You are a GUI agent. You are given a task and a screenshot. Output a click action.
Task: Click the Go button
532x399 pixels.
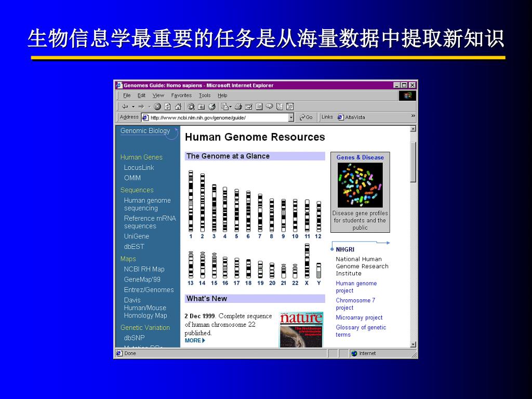coord(306,117)
